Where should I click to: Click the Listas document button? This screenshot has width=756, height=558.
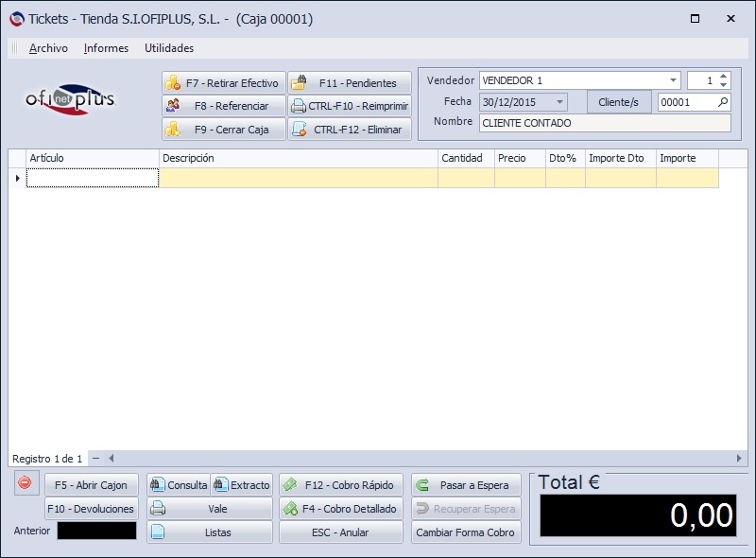click(210, 532)
